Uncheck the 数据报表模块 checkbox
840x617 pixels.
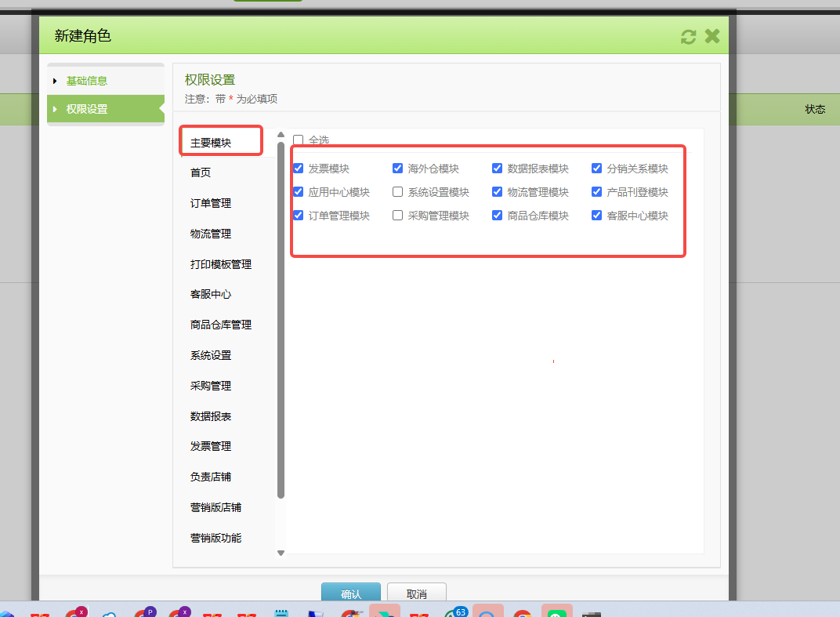(x=498, y=168)
